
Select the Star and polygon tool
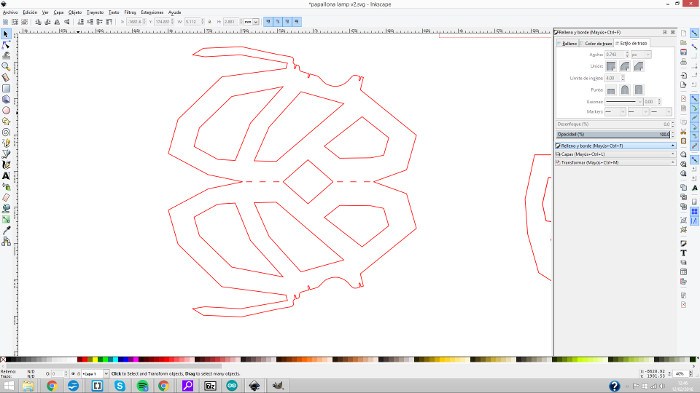6,121
